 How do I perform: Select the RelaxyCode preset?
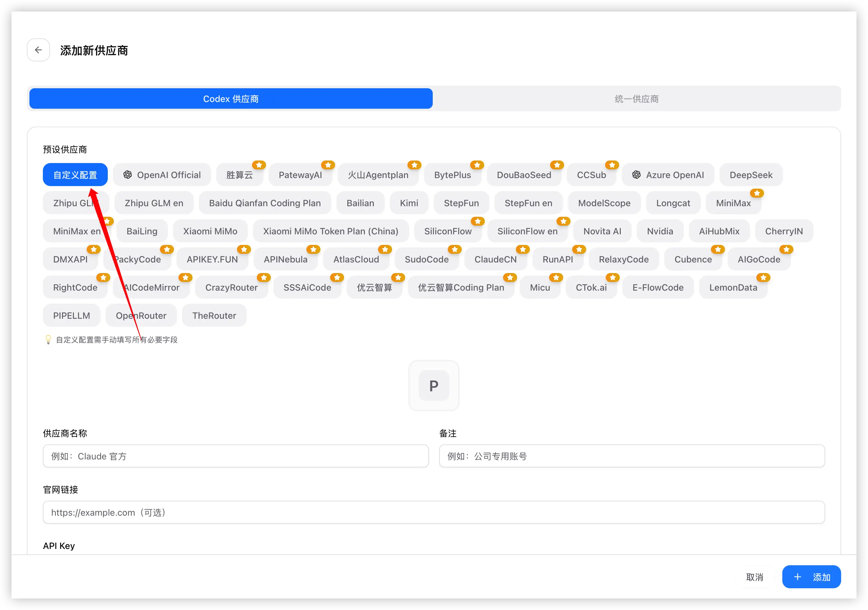624,259
